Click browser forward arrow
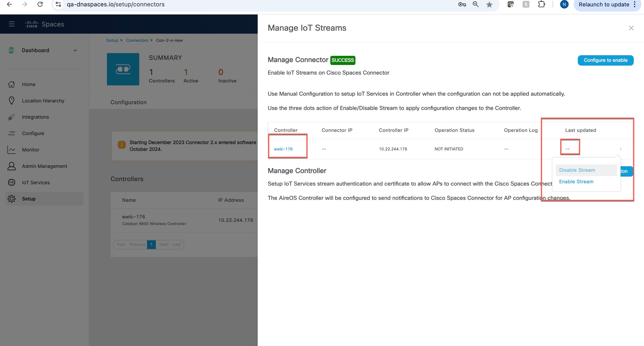644x346 pixels. pos(24,4)
